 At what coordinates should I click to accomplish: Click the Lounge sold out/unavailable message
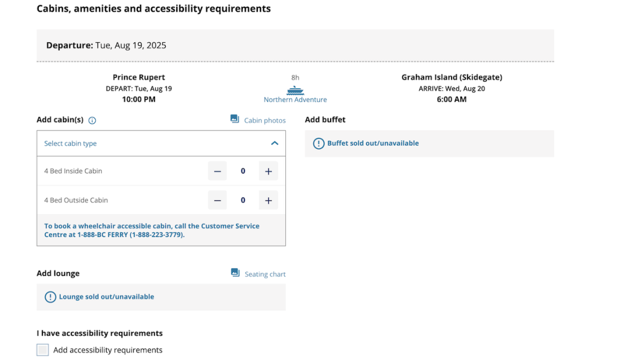[x=107, y=296]
